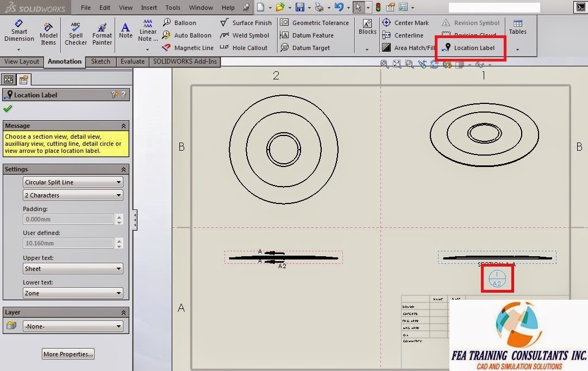
Task: Activate the Format Painter annotation tool
Action: 102,33
